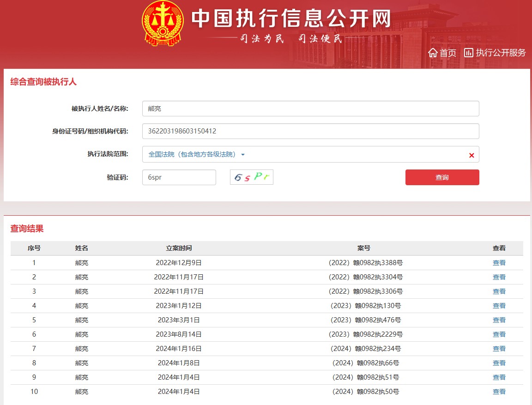This screenshot has width=532, height=405.
Task: Click the date 2022年12月9日
Action: (179, 263)
